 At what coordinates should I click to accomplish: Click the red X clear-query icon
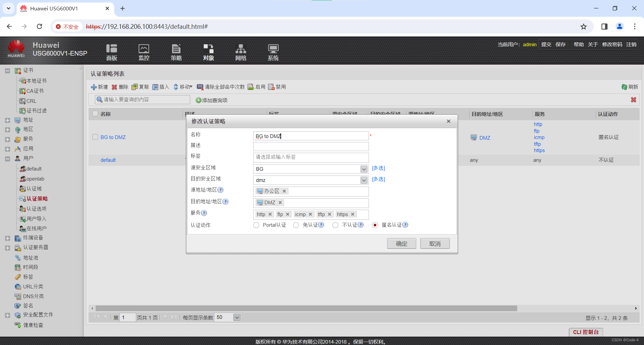[x=633, y=99]
